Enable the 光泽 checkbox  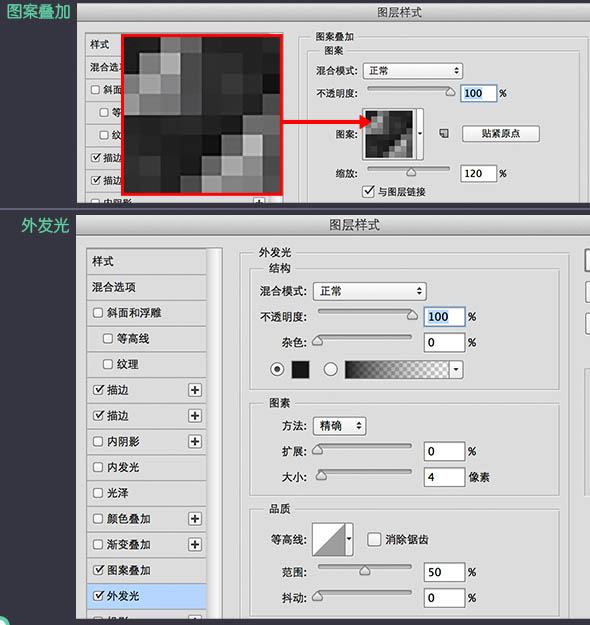pos(98,493)
